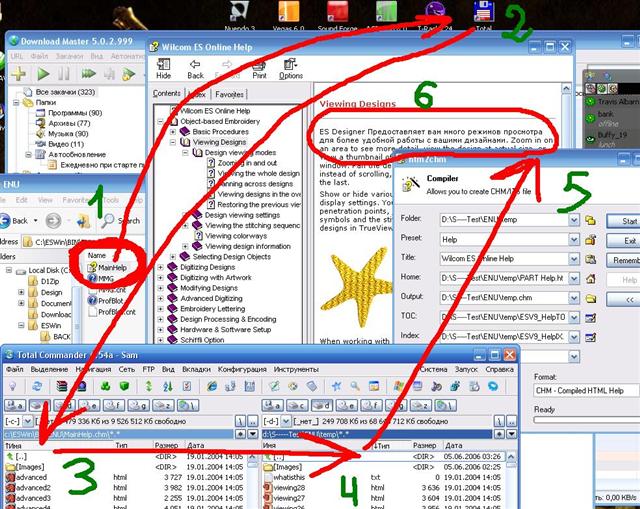Image resolution: width=640 pixels, height=509 pixels.
Task: Open the Вкладки menu in Total Commander
Action: pos(196,369)
